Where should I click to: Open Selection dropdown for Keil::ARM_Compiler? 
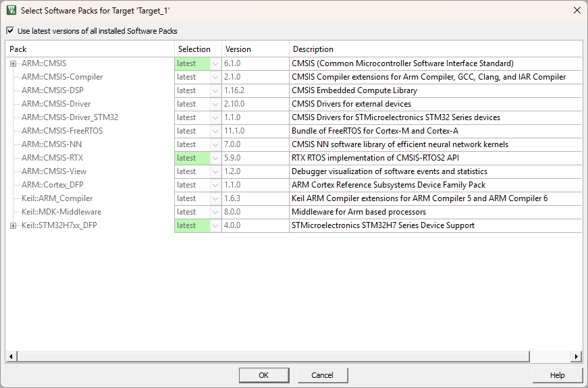215,198
